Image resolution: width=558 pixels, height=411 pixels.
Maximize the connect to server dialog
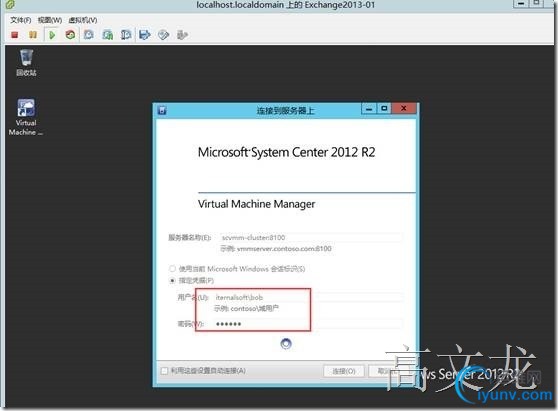click(384, 108)
